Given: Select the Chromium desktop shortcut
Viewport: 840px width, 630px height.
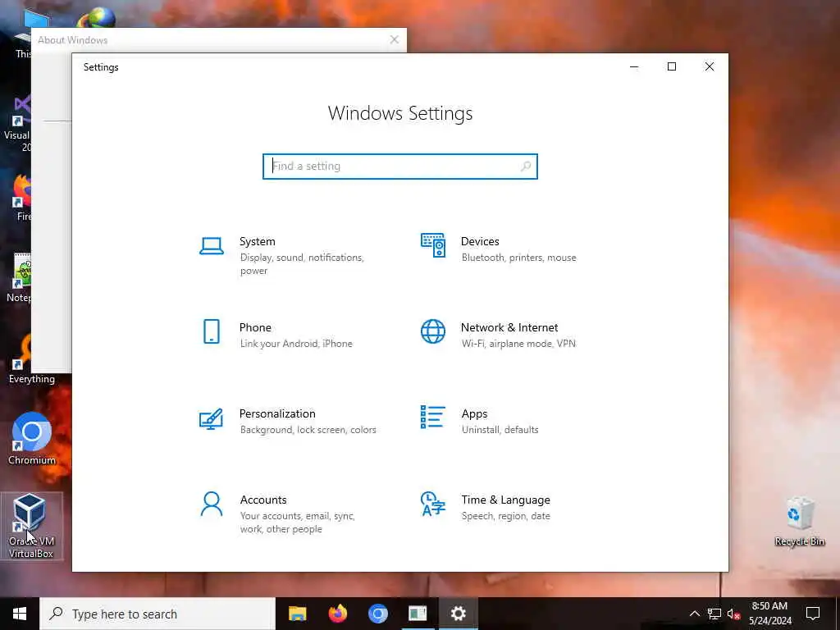Looking at the screenshot, I should pos(32,440).
